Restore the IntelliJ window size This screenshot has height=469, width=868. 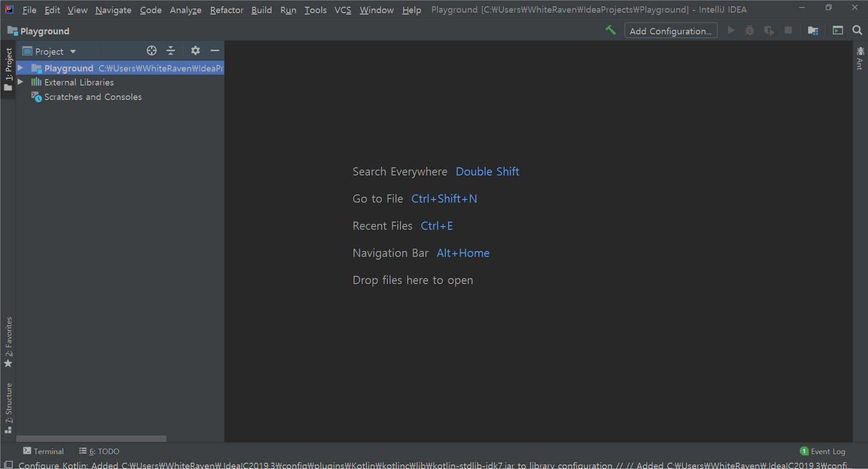click(x=828, y=8)
